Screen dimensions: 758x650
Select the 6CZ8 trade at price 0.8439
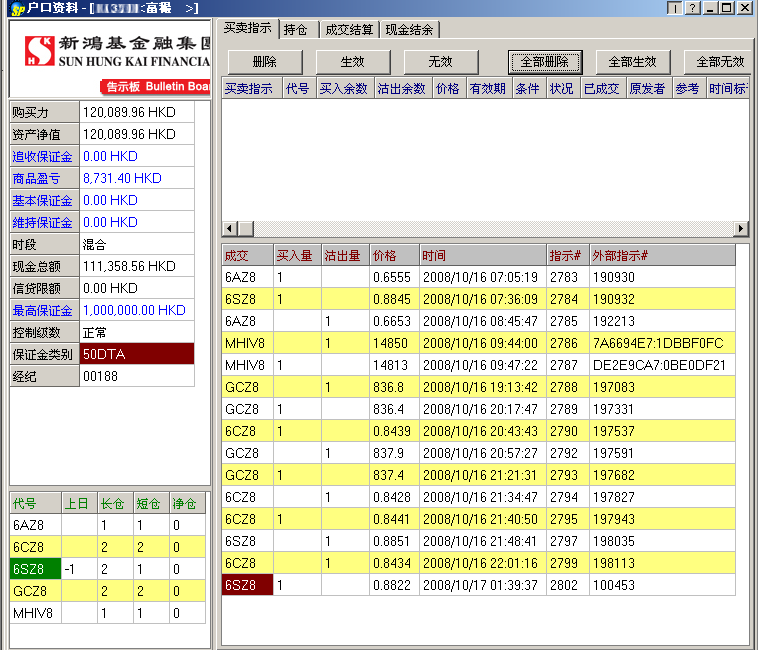(478, 431)
